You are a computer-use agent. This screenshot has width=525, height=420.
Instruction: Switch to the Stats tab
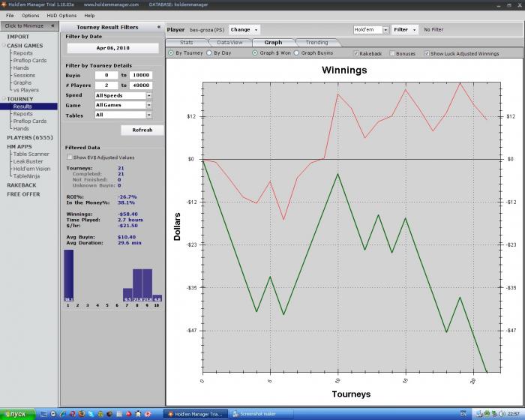click(187, 43)
